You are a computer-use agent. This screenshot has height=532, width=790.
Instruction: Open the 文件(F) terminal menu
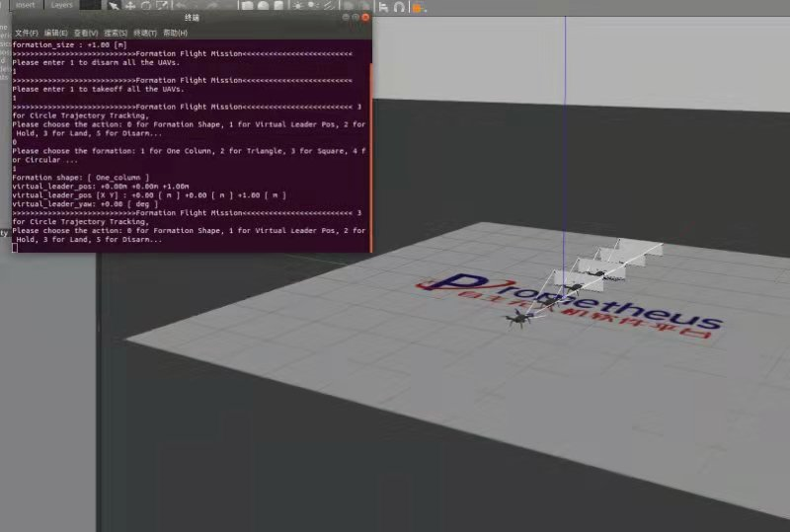[x=27, y=33]
